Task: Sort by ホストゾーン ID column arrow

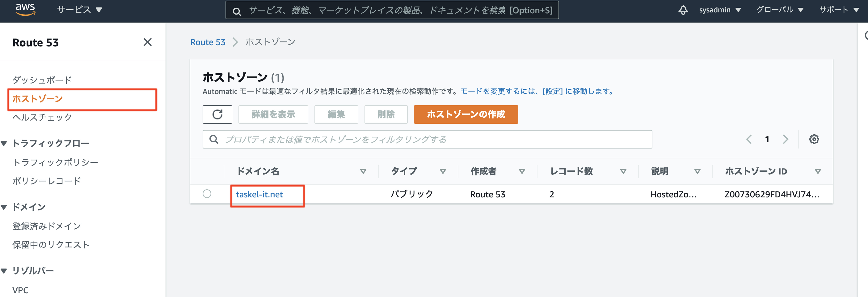Action: [x=817, y=171]
